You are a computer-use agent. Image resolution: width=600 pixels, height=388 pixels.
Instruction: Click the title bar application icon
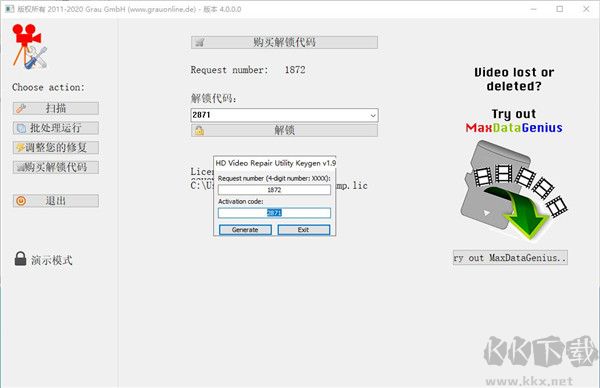click(x=10, y=9)
